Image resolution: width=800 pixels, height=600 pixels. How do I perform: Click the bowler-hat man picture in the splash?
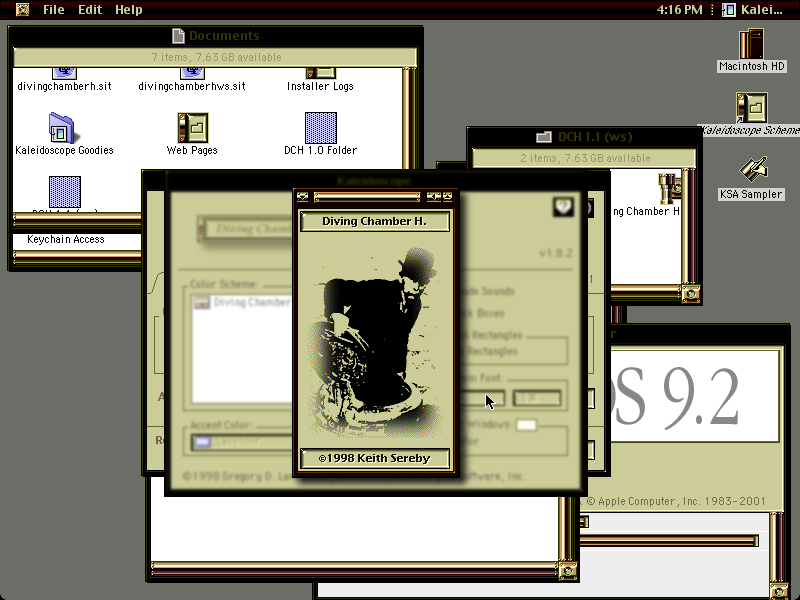[x=374, y=341]
